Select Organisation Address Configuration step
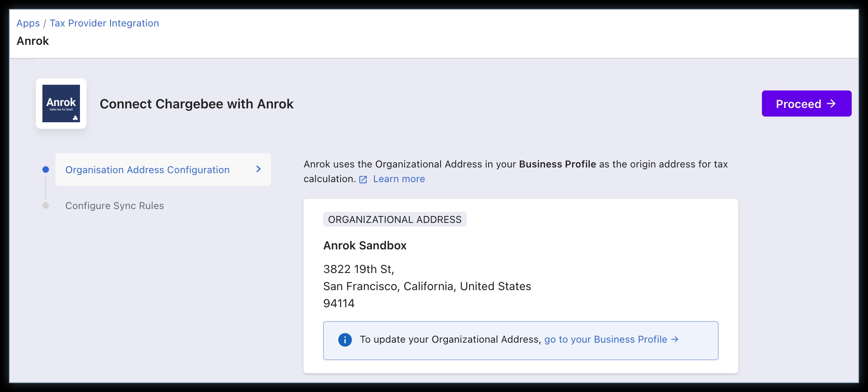Image resolution: width=868 pixels, height=392 pixels. click(x=147, y=170)
